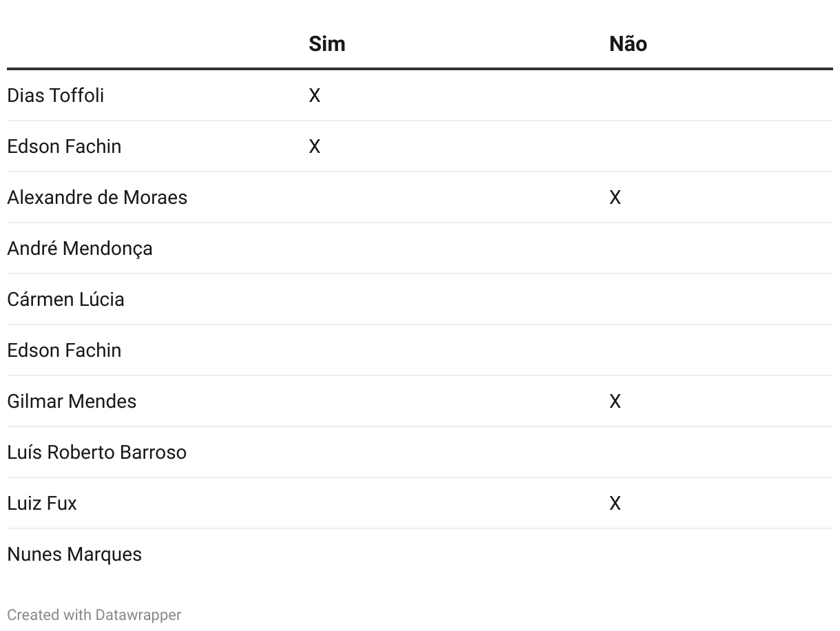This screenshot has height=631, width=840.
Task: Click the X in Dias Toffoli's Sim cell
Action: click(315, 96)
